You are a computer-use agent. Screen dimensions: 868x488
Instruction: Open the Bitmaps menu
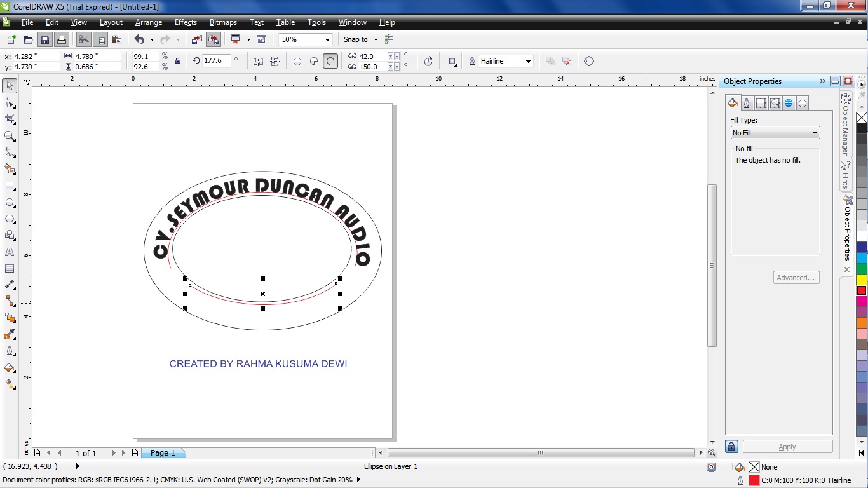223,22
